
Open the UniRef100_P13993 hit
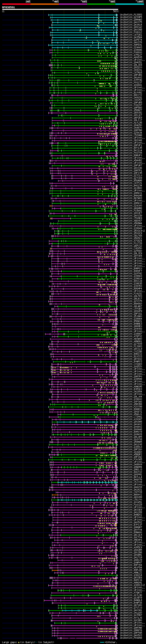(x=131, y=15)
